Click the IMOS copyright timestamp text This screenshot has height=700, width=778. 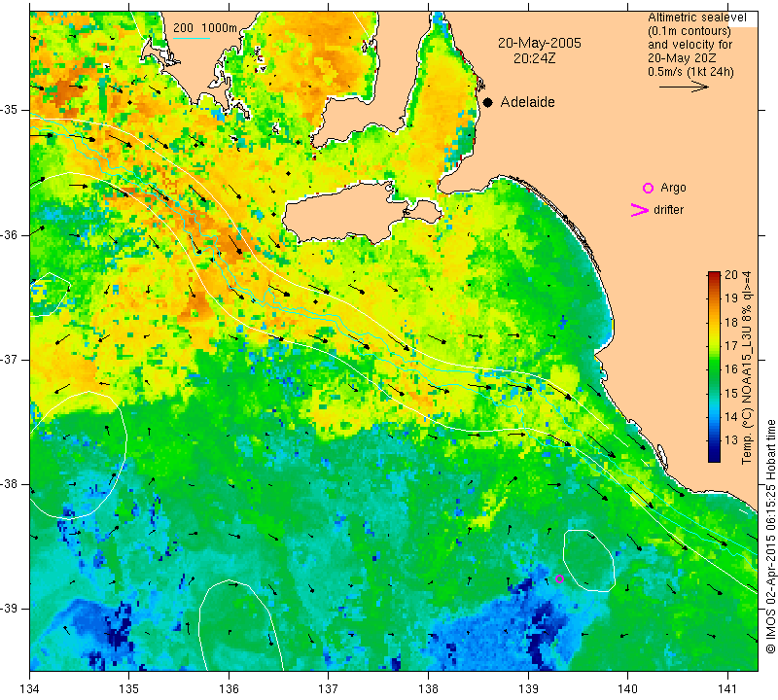tap(770, 536)
